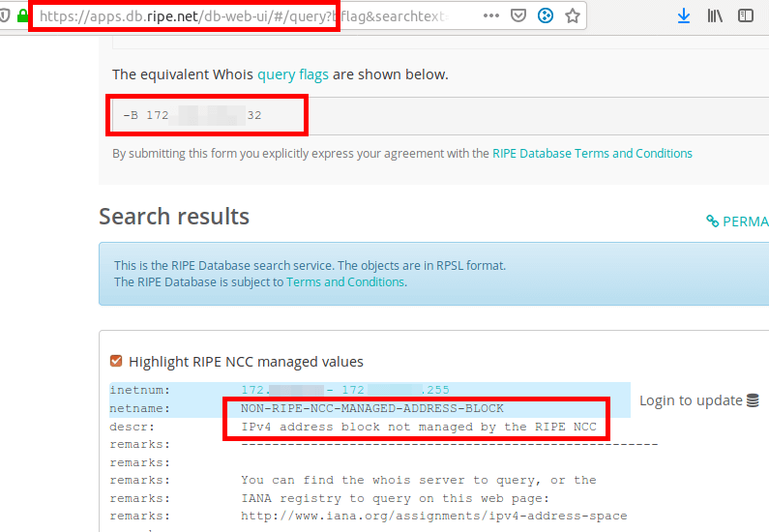769x532 pixels.
Task: Click 'The equivalent Whois' sentence text
Action: (x=281, y=74)
